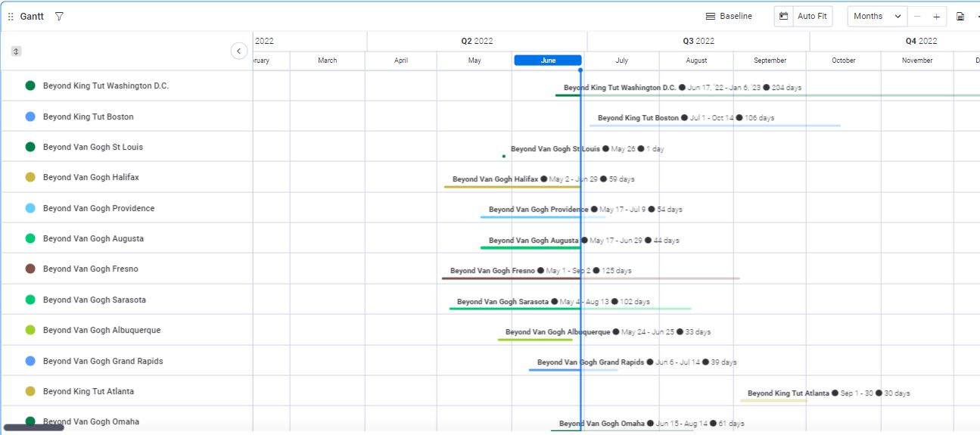The height and width of the screenshot is (435, 980).
Task: Click the horizontal scrollbar thumb in left panel
Action: (x=34, y=427)
